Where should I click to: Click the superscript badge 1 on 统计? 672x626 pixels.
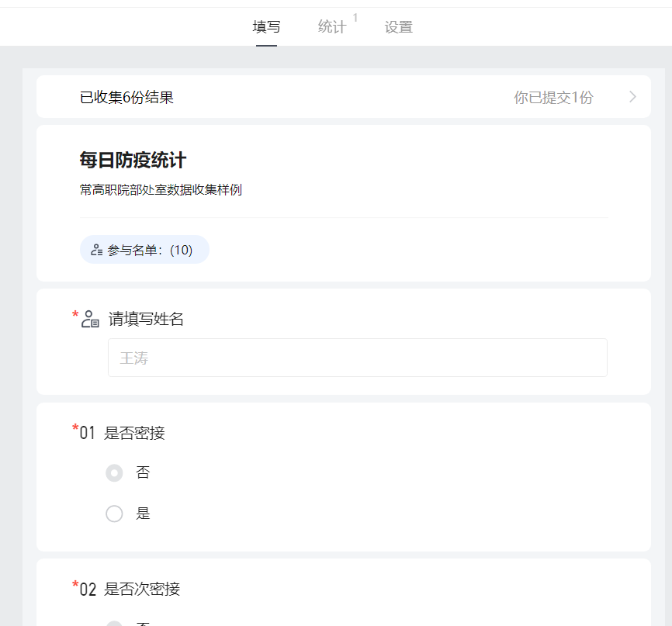tap(355, 19)
